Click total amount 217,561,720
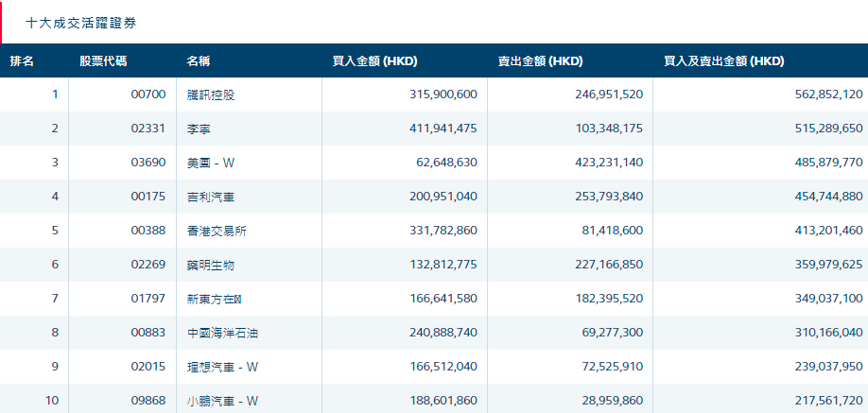The image size is (868, 413). point(828,401)
